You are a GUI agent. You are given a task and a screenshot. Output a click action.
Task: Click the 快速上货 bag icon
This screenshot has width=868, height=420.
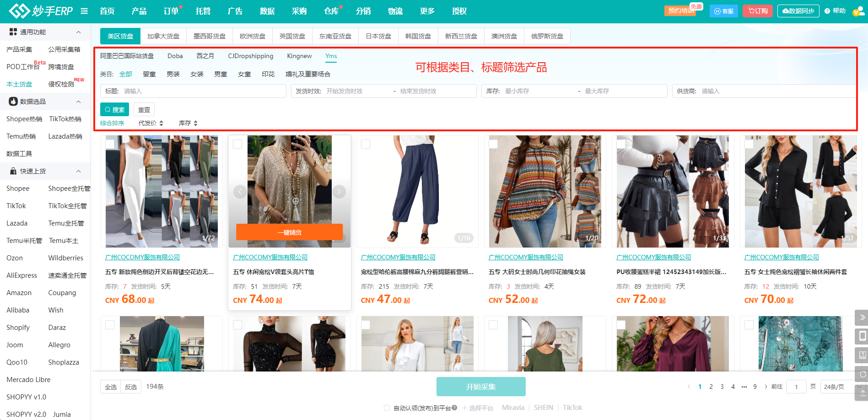pos(13,171)
